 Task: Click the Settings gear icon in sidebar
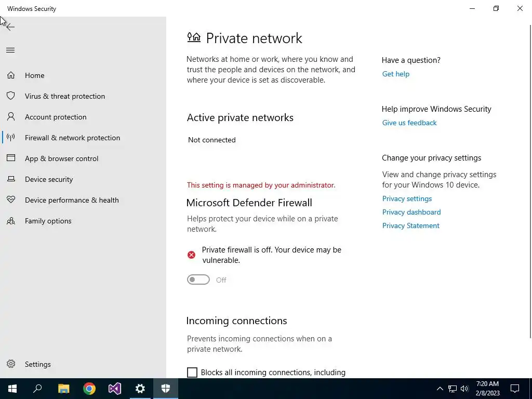click(11, 364)
